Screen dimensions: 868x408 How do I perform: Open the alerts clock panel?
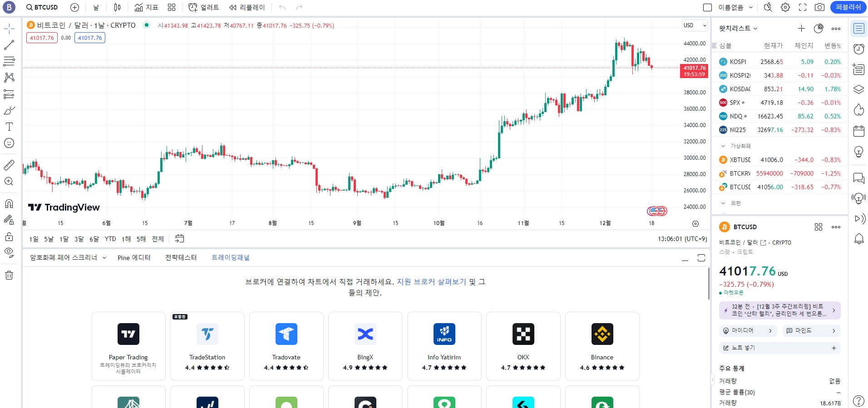858,49
